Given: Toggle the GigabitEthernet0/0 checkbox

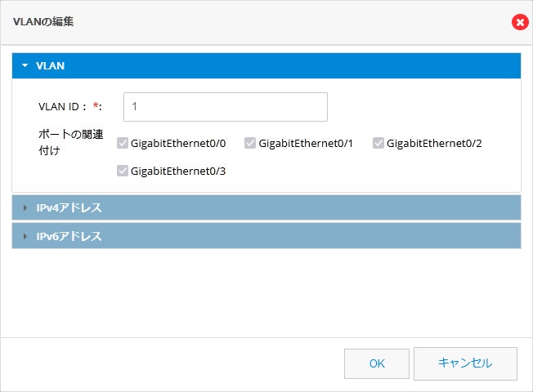Looking at the screenshot, I should 123,143.
